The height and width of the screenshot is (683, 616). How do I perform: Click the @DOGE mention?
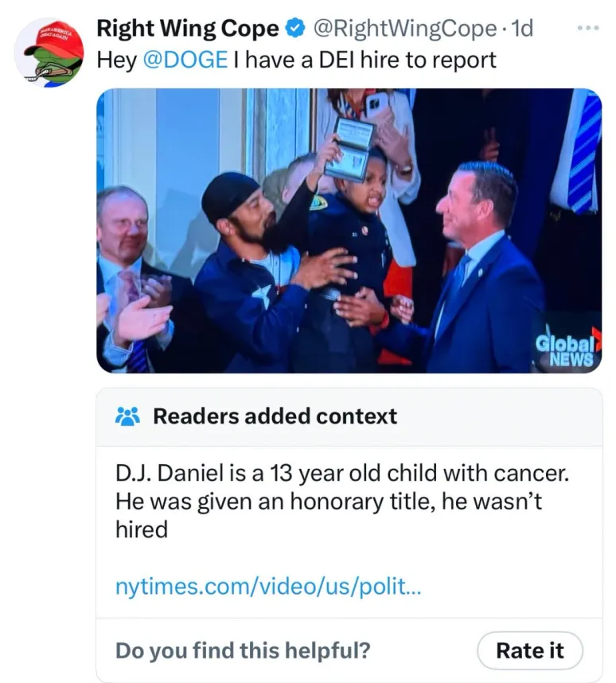coord(185,60)
